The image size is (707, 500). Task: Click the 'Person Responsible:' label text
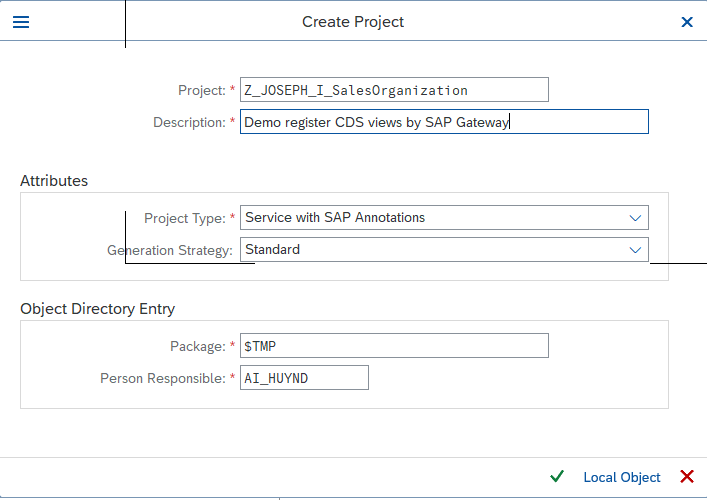click(162, 378)
